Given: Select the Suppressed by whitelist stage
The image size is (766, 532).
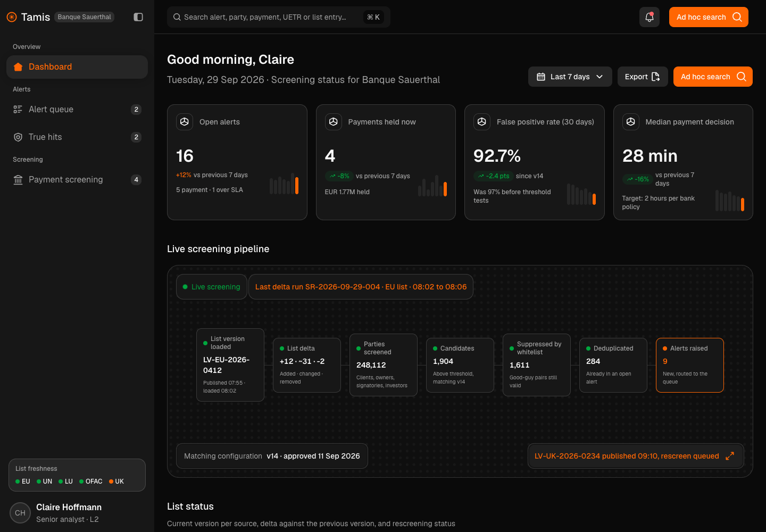Looking at the screenshot, I should pyautogui.click(x=537, y=365).
